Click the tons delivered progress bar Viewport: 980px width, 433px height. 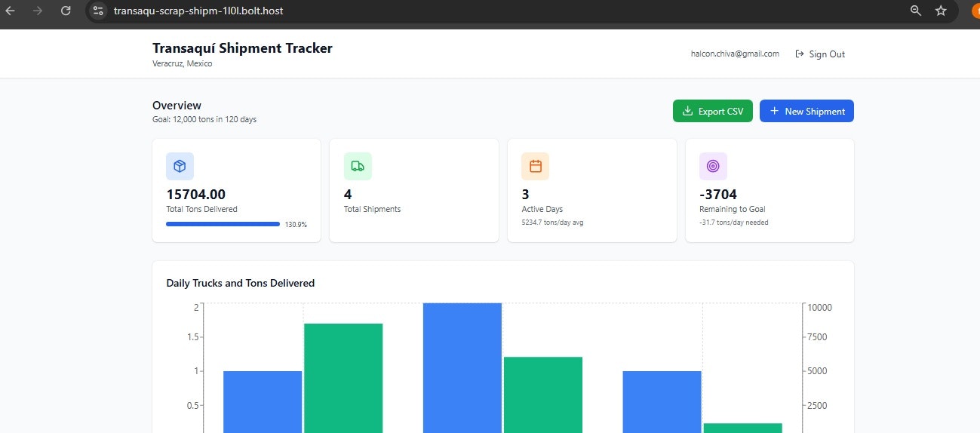pyautogui.click(x=223, y=224)
